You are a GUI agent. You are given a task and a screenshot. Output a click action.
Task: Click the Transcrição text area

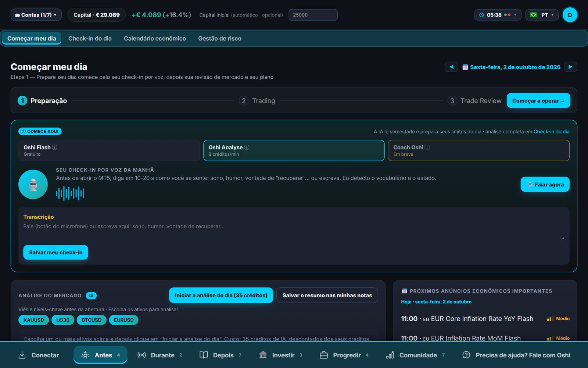[x=294, y=232]
